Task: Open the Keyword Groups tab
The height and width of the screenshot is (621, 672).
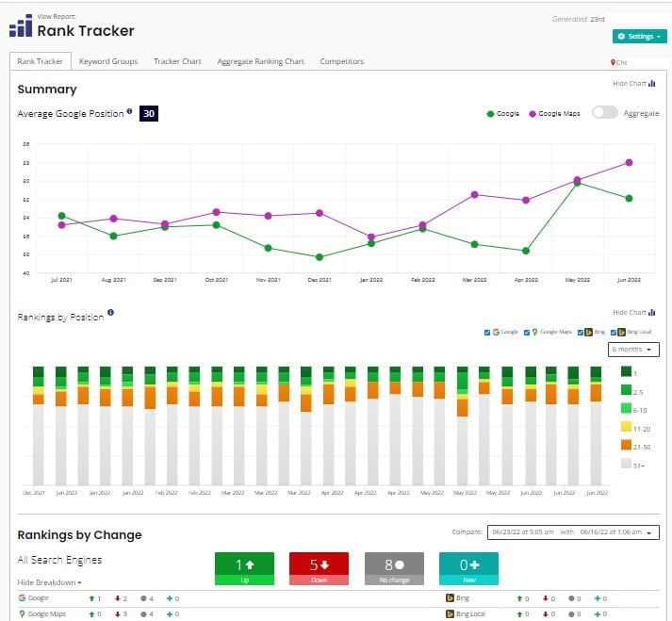Action: 108,61
